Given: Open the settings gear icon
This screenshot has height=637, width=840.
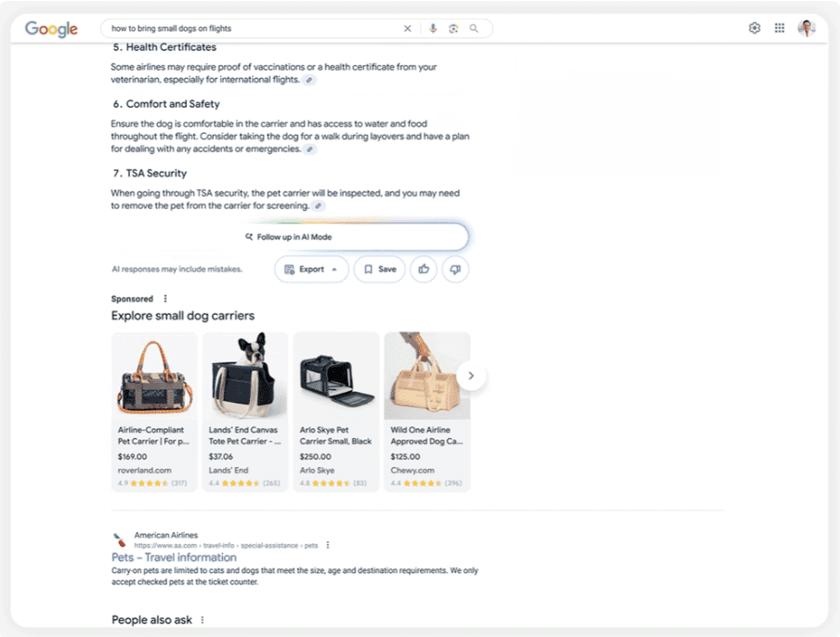Looking at the screenshot, I should click(755, 28).
